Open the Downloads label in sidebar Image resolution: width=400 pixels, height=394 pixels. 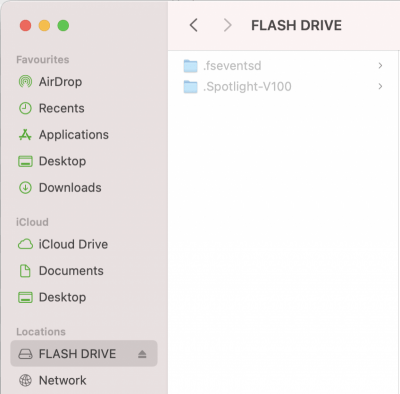coord(70,188)
